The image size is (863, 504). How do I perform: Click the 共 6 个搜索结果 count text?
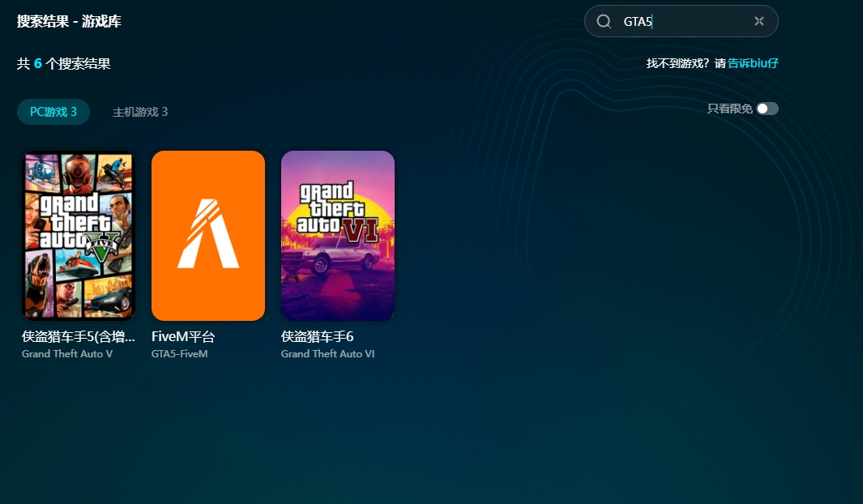tap(64, 64)
